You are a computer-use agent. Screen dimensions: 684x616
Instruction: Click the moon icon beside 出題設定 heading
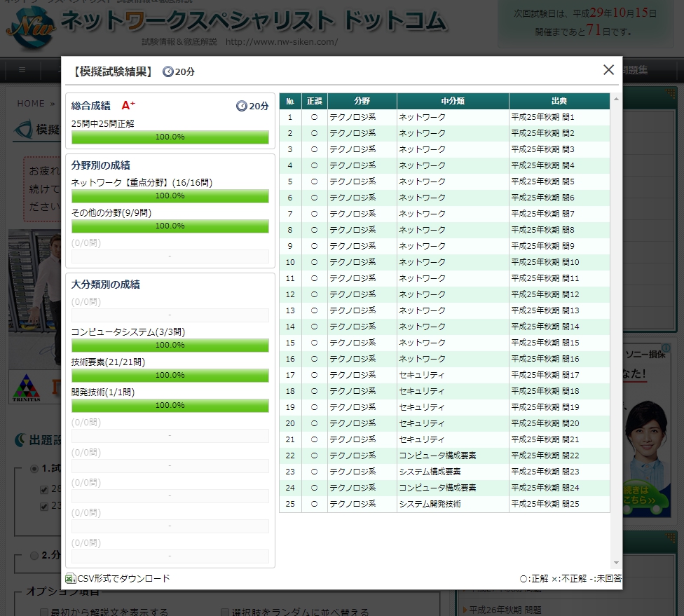[x=20, y=440]
